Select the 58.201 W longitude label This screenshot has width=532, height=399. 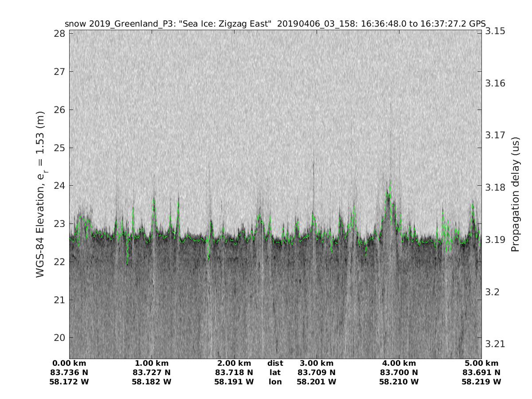[x=317, y=382]
